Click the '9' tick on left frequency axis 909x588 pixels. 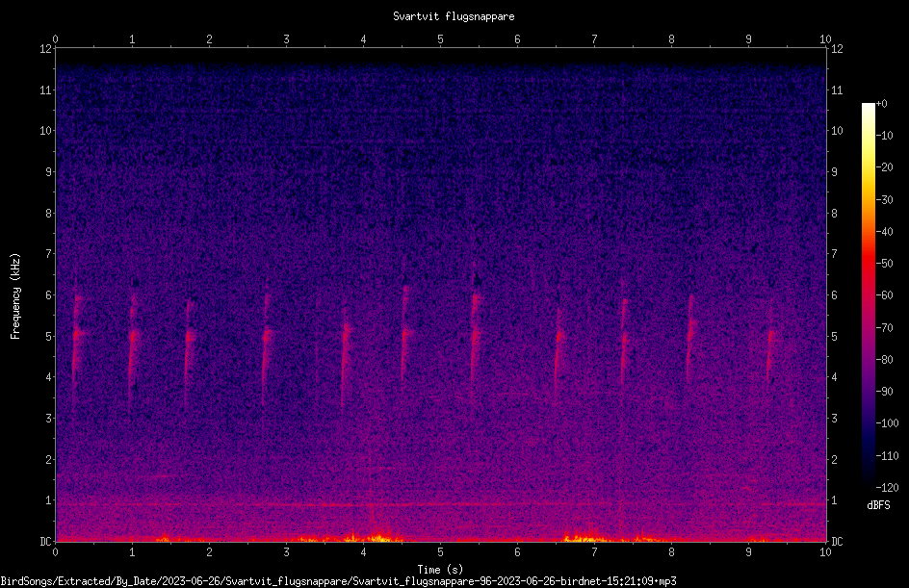click(x=49, y=172)
